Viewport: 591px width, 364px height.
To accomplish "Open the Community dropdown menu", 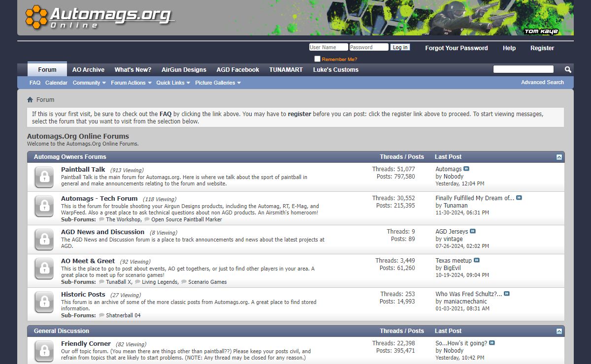I will [x=89, y=83].
